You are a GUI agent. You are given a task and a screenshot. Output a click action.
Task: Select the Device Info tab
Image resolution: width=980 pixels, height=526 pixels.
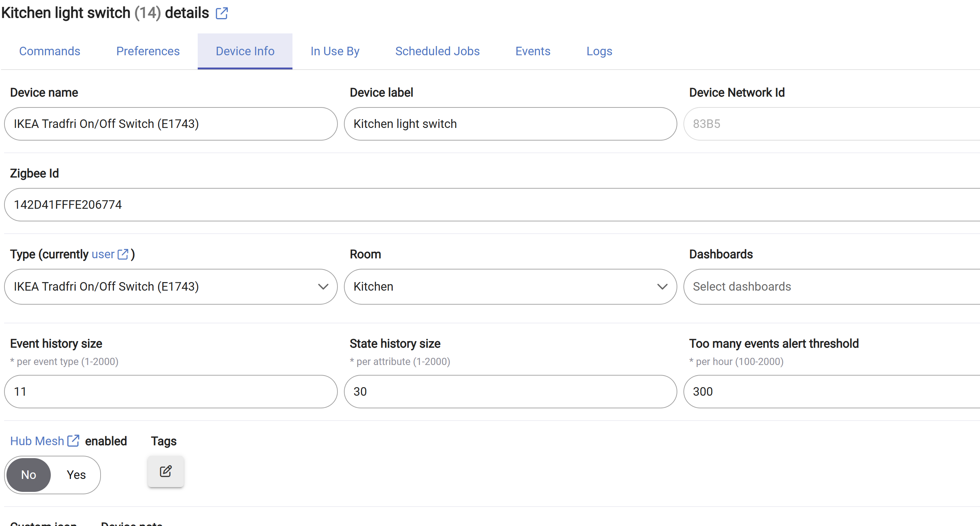click(x=245, y=51)
